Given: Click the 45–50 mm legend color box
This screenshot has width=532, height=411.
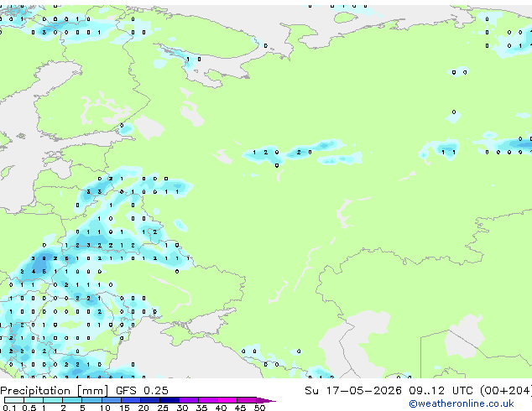Looking at the screenshot, I should (247, 400).
